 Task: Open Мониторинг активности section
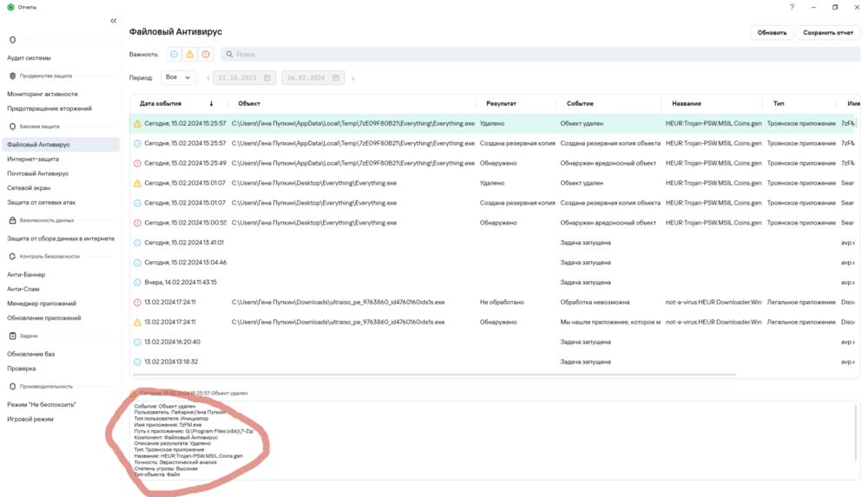coord(42,94)
